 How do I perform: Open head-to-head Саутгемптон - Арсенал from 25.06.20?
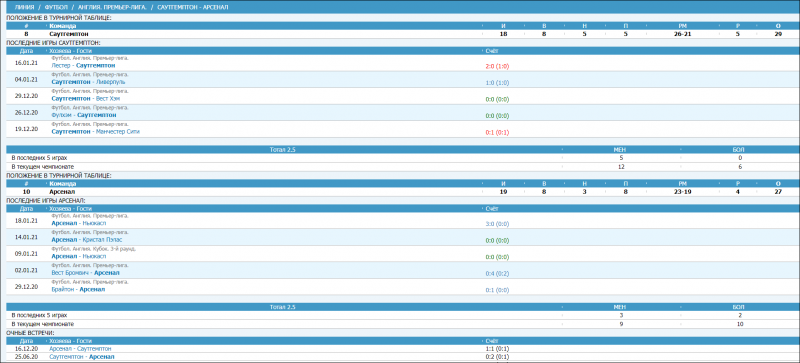tap(81, 357)
